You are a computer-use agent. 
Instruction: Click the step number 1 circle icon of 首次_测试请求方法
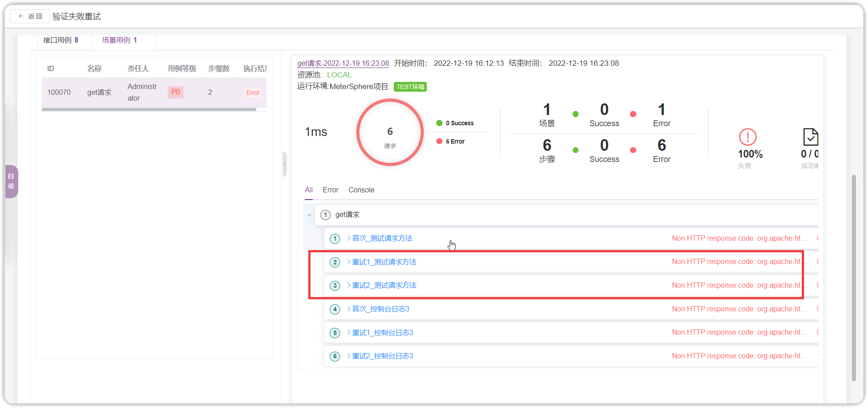click(335, 239)
